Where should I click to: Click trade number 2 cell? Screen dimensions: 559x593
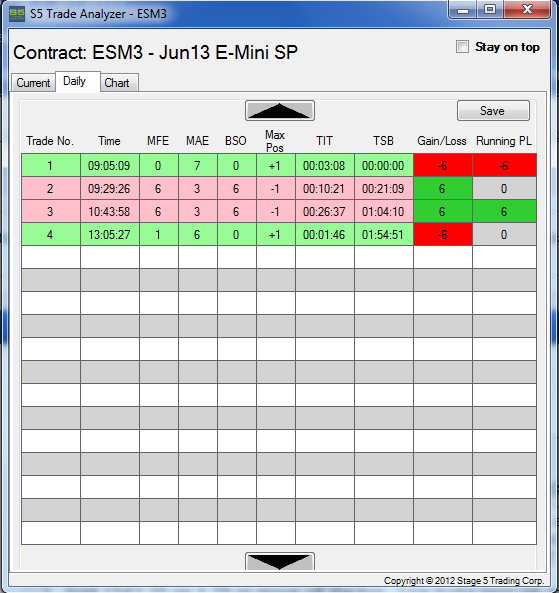[x=51, y=188]
